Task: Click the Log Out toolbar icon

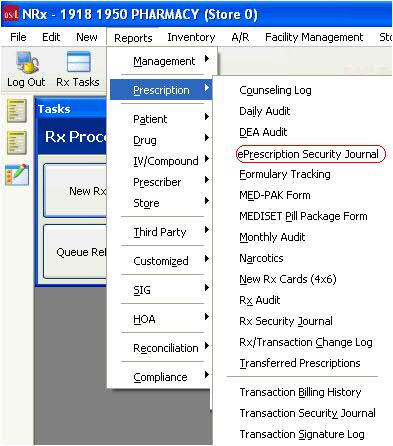Action: click(x=26, y=69)
